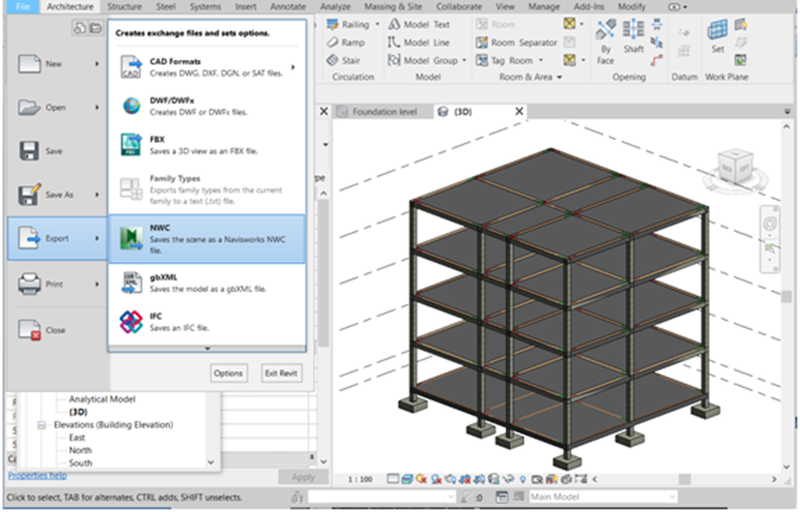Click the Options button
The image size is (800, 512).
click(228, 373)
